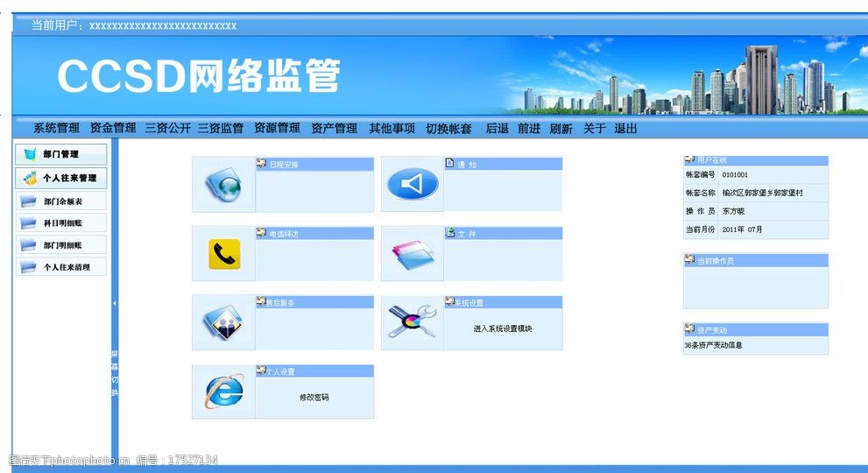Screen dimensions: 868x473
Task: Open the 资金管理 menu
Action: point(113,129)
